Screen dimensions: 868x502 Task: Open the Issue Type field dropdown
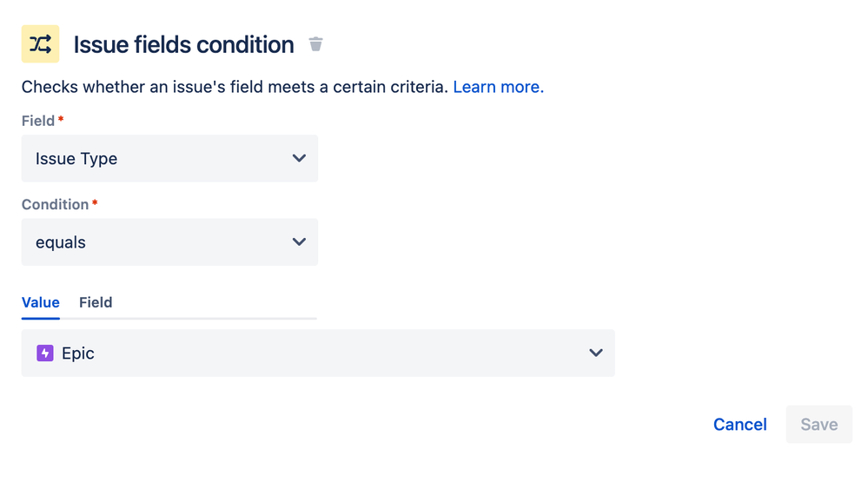pos(169,158)
